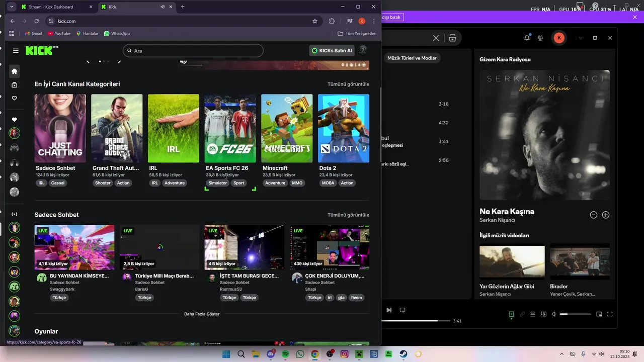View all top live categories link
This screenshot has height=362, width=644.
pyautogui.click(x=348, y=84)
